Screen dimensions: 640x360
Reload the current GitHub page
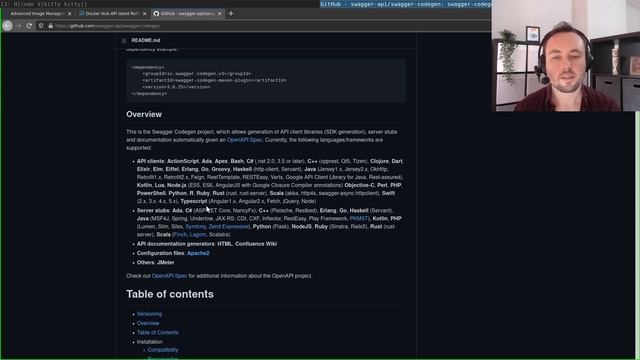[29, 26]
